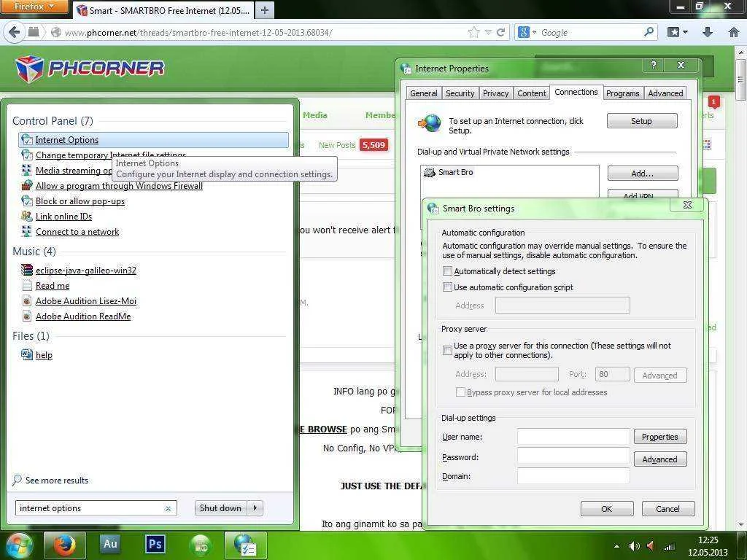Open Adobe Audition ReadMe result
This screenshot has width=747, height=560.
pos(83,316)
